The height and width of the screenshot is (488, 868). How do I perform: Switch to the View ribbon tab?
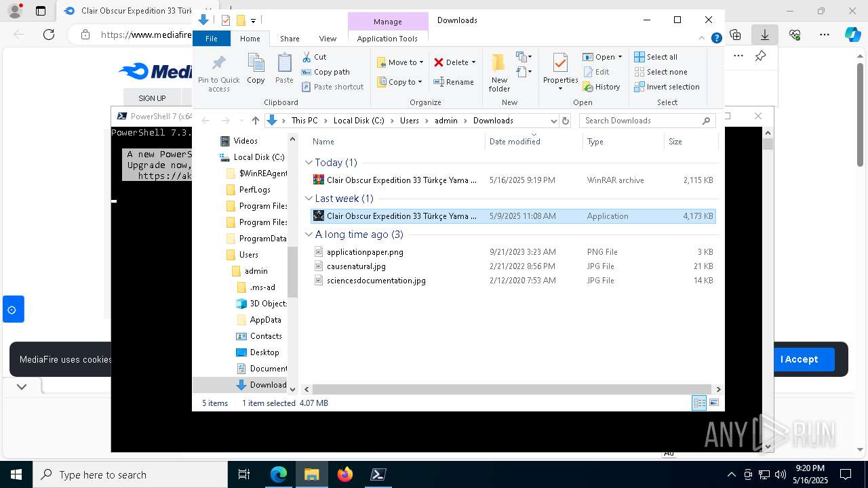point(328,39)
